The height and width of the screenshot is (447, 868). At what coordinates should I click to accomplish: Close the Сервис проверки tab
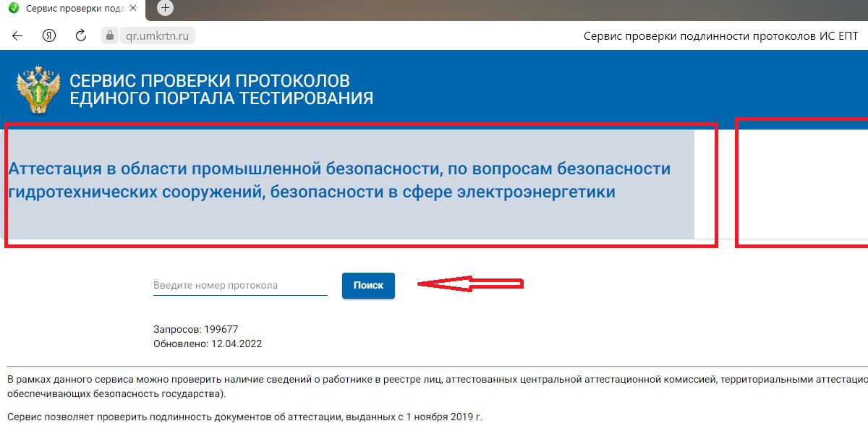[x=132, y=8]
